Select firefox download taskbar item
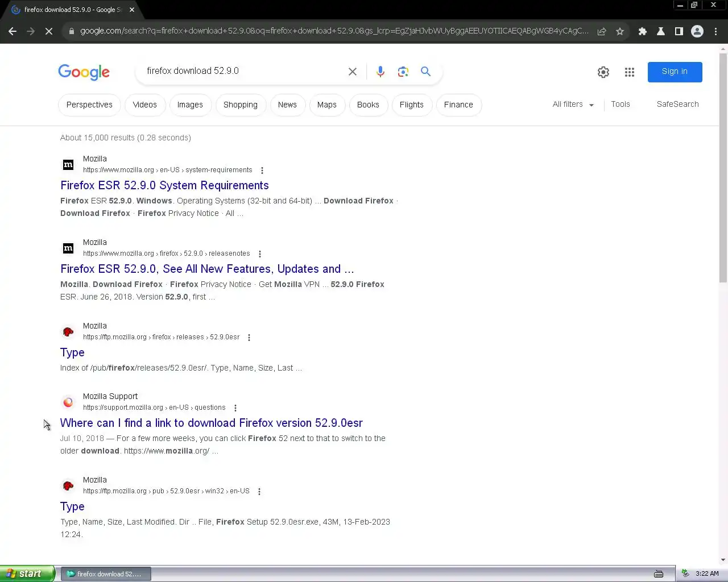This screenshot has height=582, width=728. [106, 574]
